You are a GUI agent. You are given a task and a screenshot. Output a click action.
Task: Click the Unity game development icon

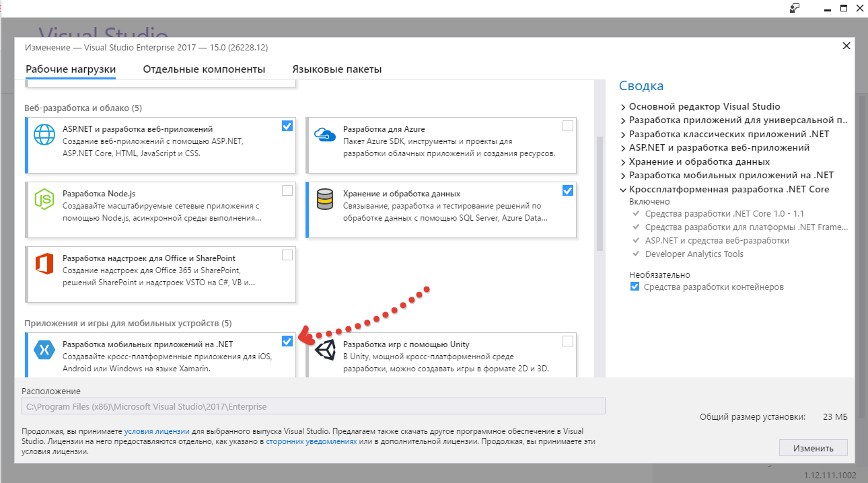click(x=325, y=350)
